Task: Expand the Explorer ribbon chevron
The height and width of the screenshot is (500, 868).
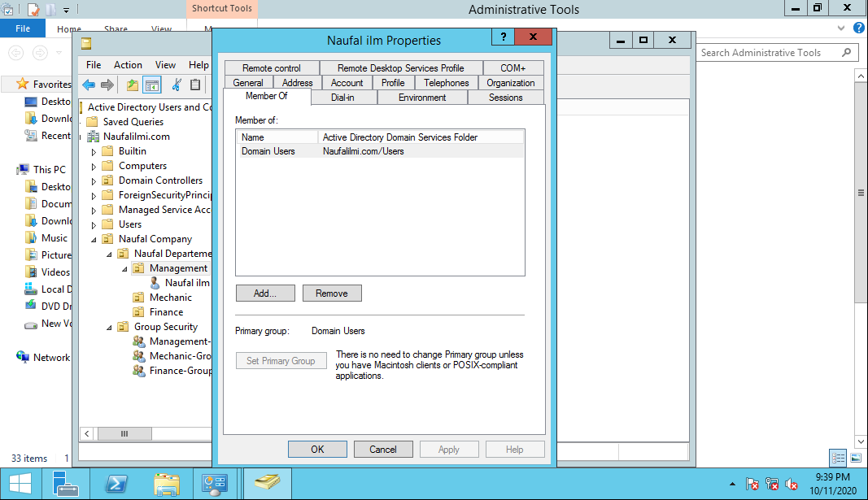Action: 841,28
